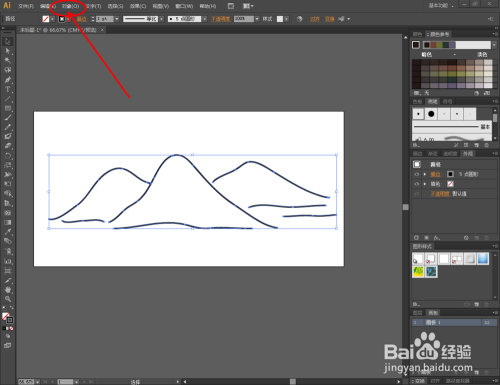Screen dimensions: 500x385
Task: Select the Blob Brush tool
Action: pos(8,136)
